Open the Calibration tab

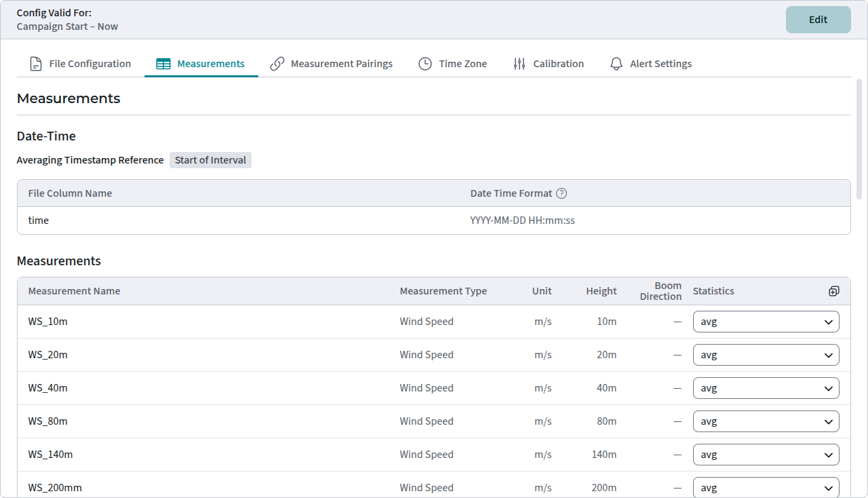tap(549, 64)
